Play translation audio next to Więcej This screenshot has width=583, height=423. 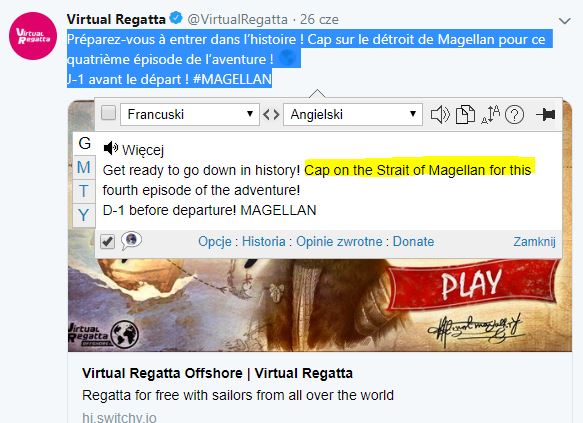pos(110,148)
